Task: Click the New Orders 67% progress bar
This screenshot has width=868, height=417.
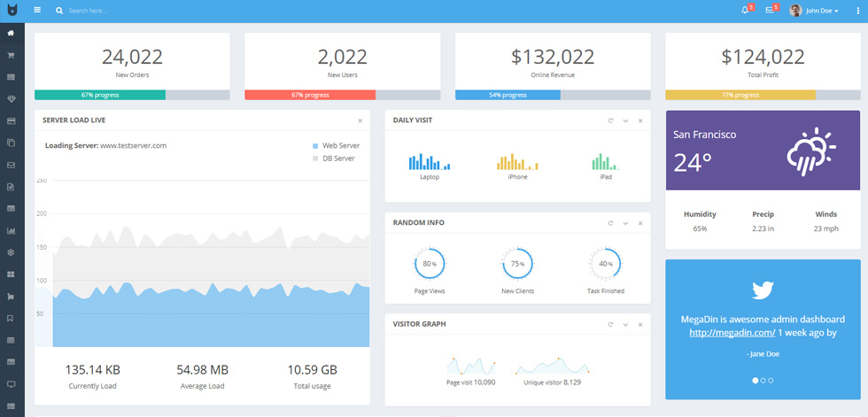Action: tap(132, 95)
